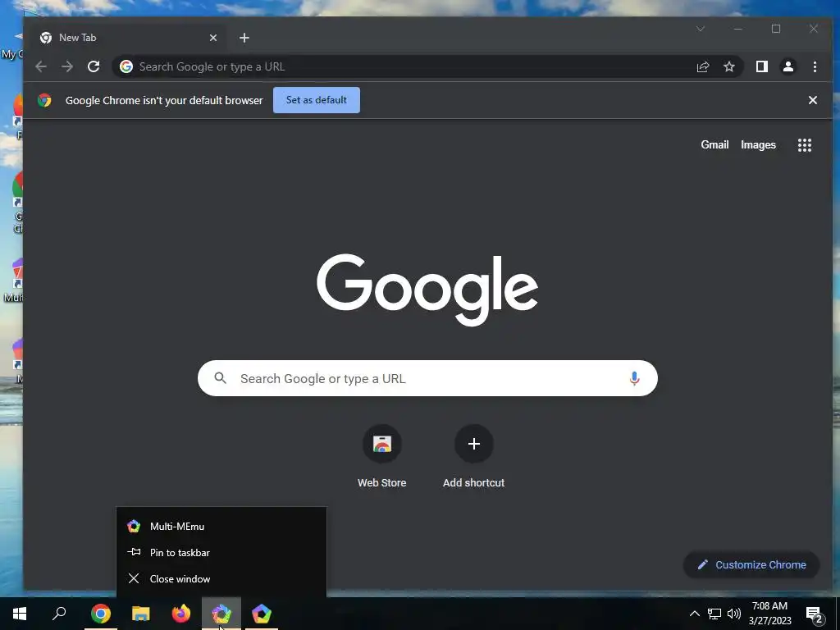Open tab search chevron in title bar
This screenshot has height=630, width=840.
(701, 29)
